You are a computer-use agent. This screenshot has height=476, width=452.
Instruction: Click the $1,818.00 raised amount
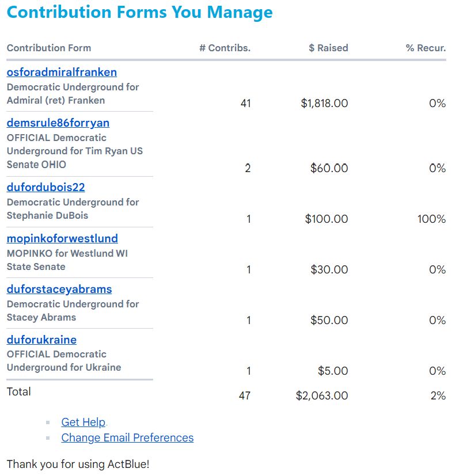pos(324,104)
